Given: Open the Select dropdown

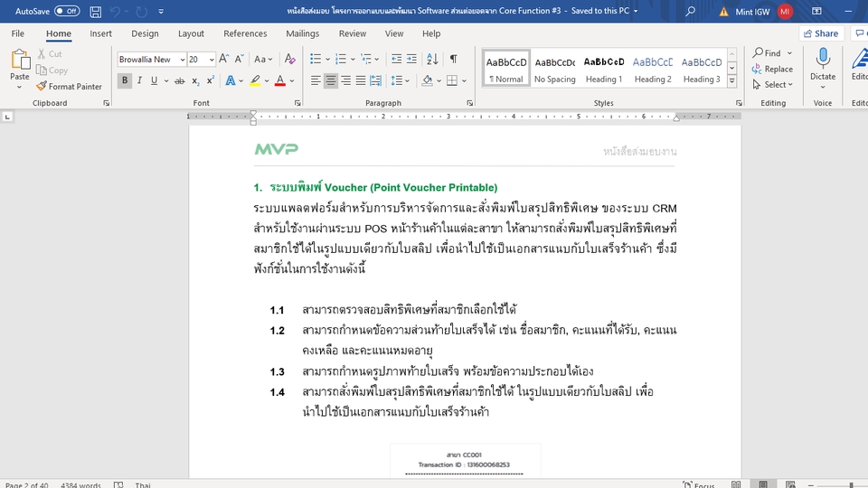Looking at the screenshot, I should pyautogui.click(x=772, y=85).
